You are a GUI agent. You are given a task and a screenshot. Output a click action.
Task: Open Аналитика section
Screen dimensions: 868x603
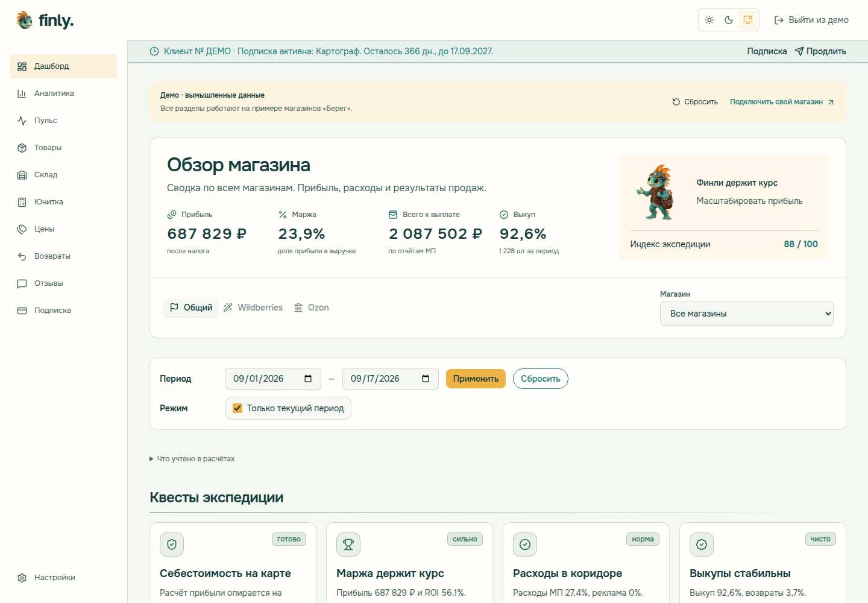pyautogui.click(x=63, y=93)
